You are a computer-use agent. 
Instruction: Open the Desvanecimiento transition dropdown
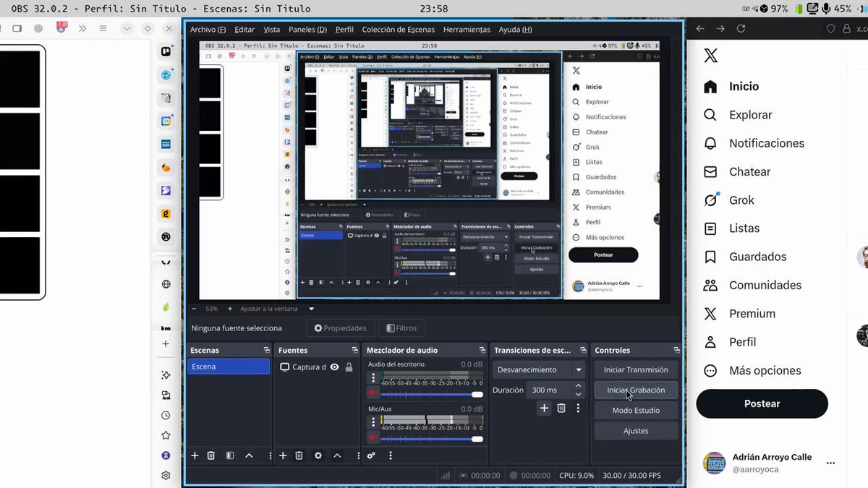click(x=540, y=369)
